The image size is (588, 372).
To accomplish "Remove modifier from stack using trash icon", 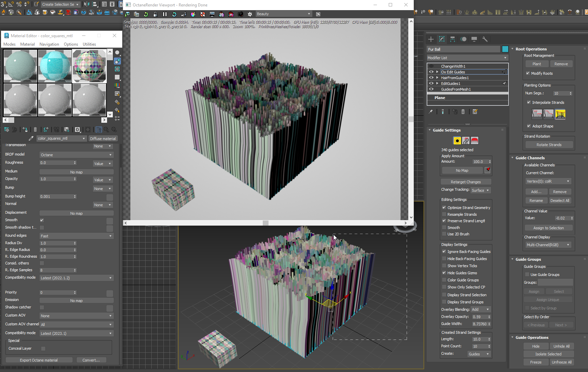I will 463,112.
